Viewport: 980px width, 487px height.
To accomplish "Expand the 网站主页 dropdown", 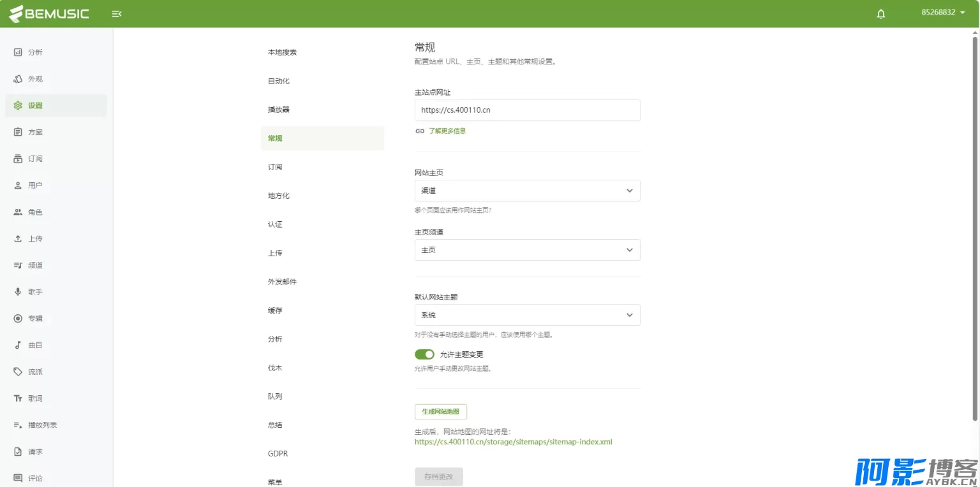I will click(x=527, y=191).
